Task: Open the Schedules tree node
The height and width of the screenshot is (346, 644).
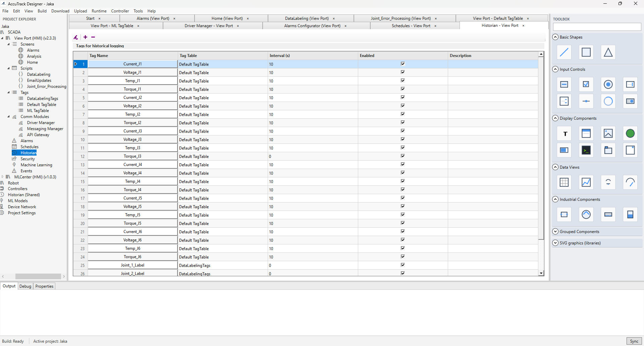Action: tap(30, 147)
